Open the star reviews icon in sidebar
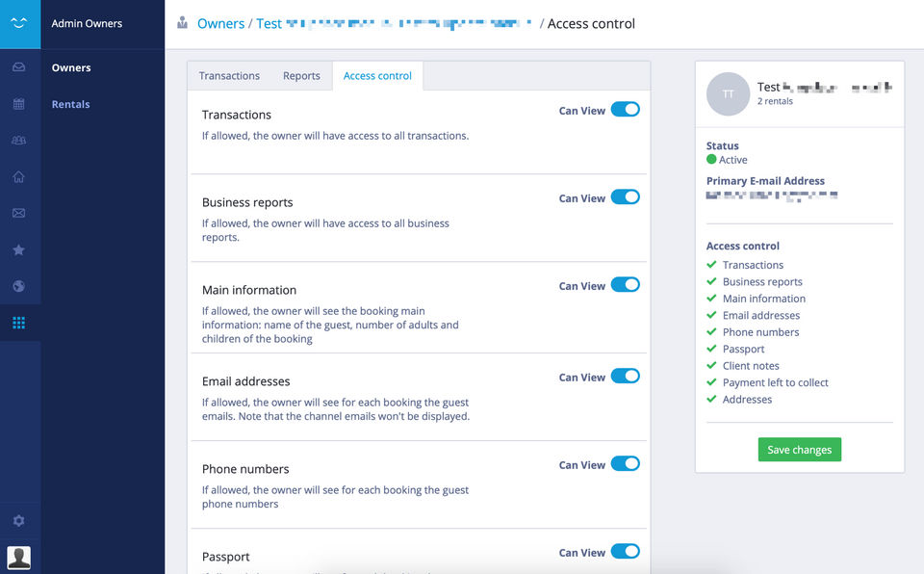 click(x=19, y=250)
